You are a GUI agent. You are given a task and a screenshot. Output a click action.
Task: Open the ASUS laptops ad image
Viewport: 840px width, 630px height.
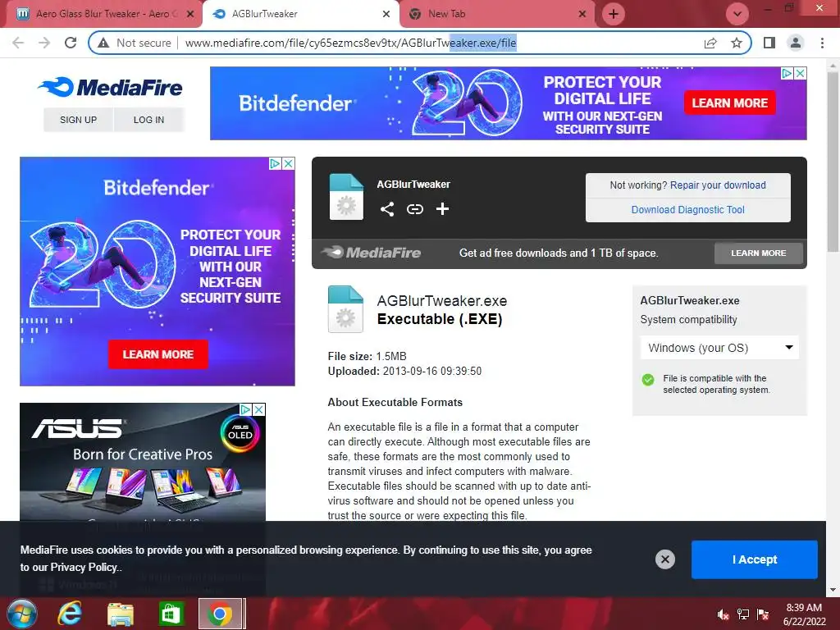(x=143, y=462)
